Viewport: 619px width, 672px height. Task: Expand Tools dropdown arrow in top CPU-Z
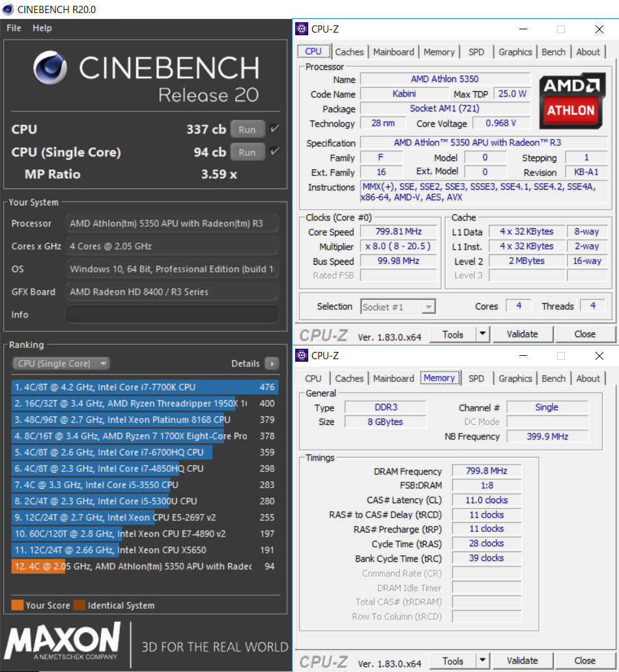482,334
